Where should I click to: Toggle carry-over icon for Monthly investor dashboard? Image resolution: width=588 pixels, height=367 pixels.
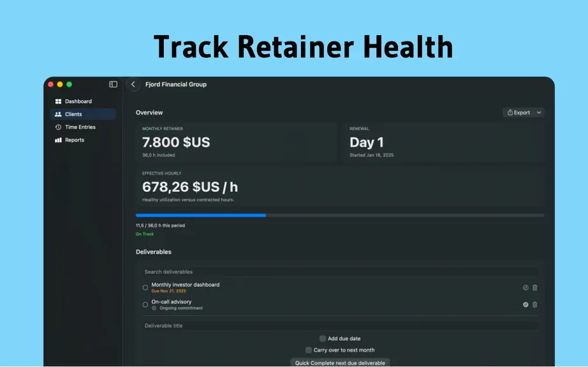(x=526, y=287)
